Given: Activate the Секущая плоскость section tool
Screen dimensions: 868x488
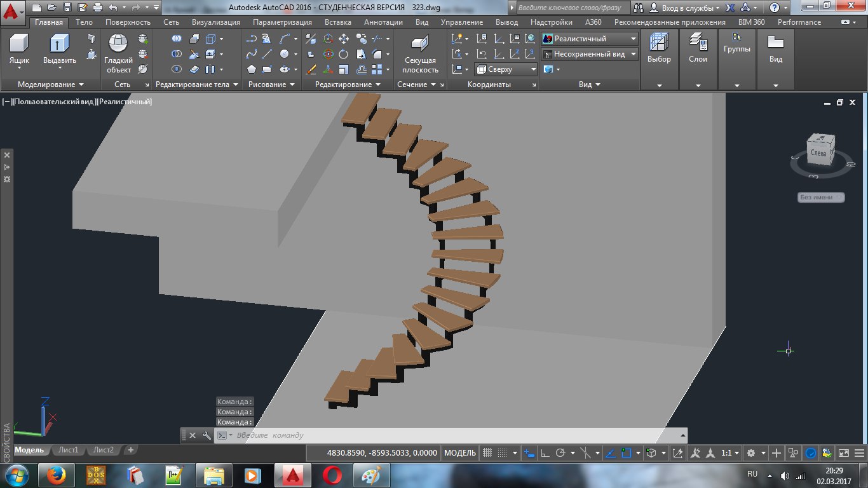Looking at the screenshot, I should pyautogui.click(x=420, y=53).
